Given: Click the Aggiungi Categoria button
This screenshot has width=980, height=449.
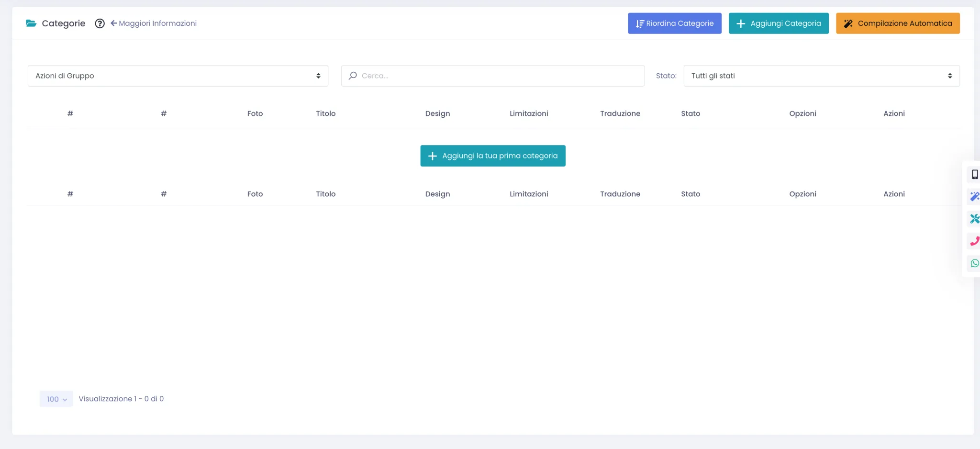Looking at the screenshot, I should pyautogui.click(x=779, y=23).
